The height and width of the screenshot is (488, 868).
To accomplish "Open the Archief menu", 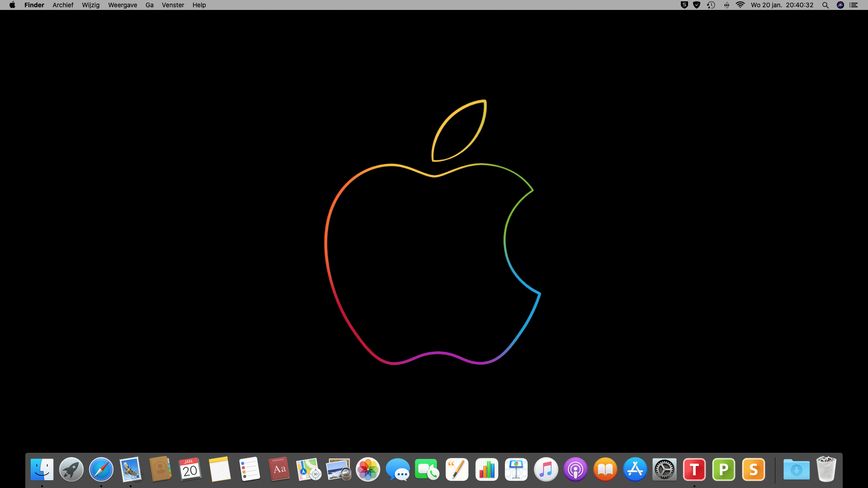I will (63, 5).
